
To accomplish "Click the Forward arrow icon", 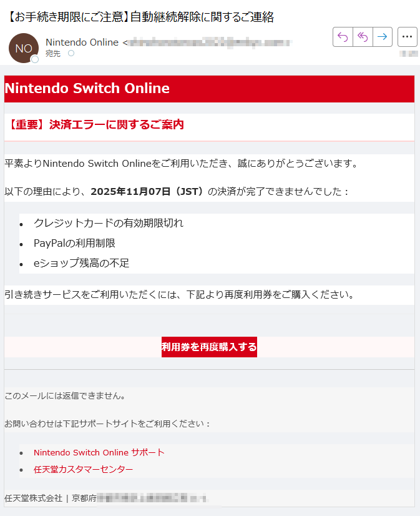I will click(382, 37).
